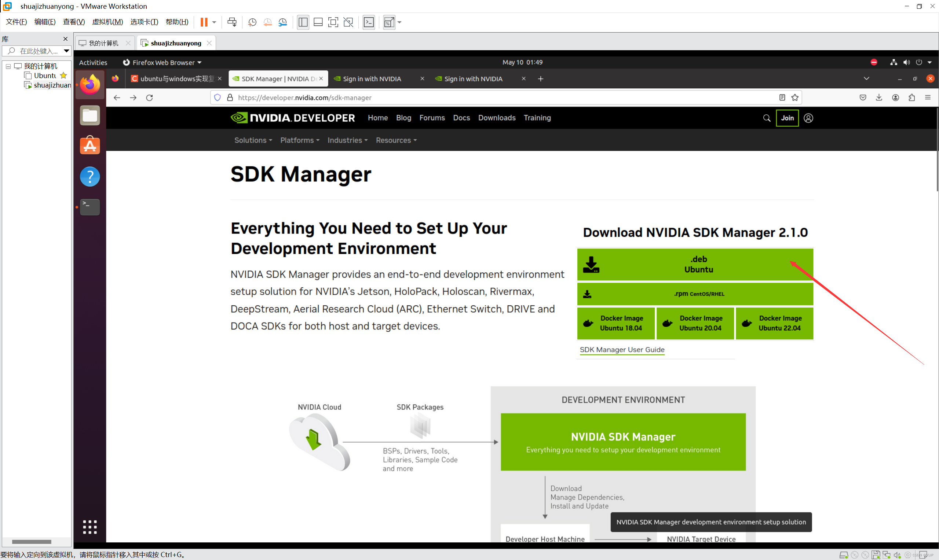Click the Firefox reload page icon
The height and width of the screenshot is (560, 939).
pyautogui.click(x=150, y=98)
